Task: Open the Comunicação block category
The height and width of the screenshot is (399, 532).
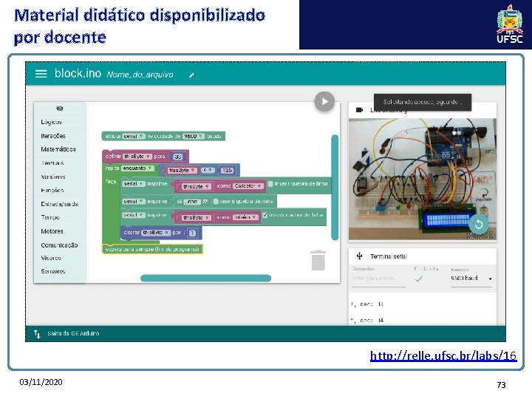Action: 59,245
